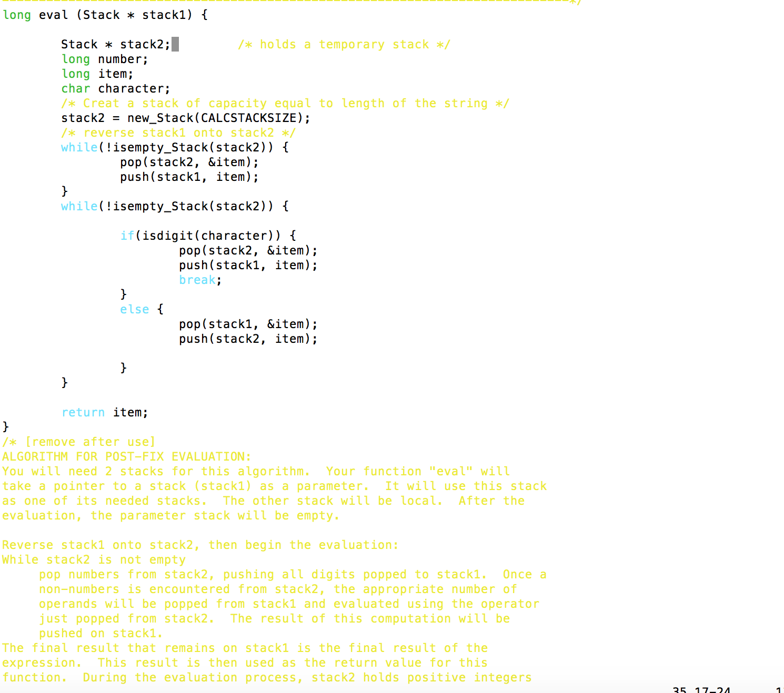Screen dimensions: 784x693
Task: Click the 'ALGORITHM FOR POST-FIX EVALUATION:' heading
Action: tap(127, 457)
